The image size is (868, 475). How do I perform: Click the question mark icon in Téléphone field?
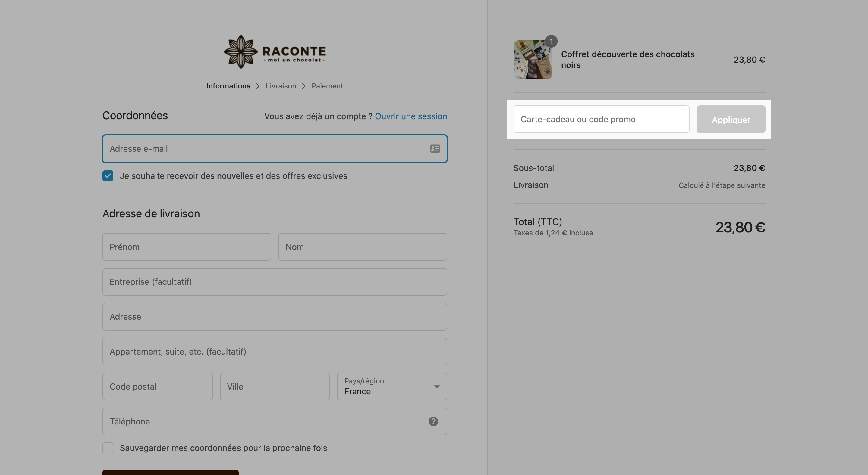(x=433, y=421)
